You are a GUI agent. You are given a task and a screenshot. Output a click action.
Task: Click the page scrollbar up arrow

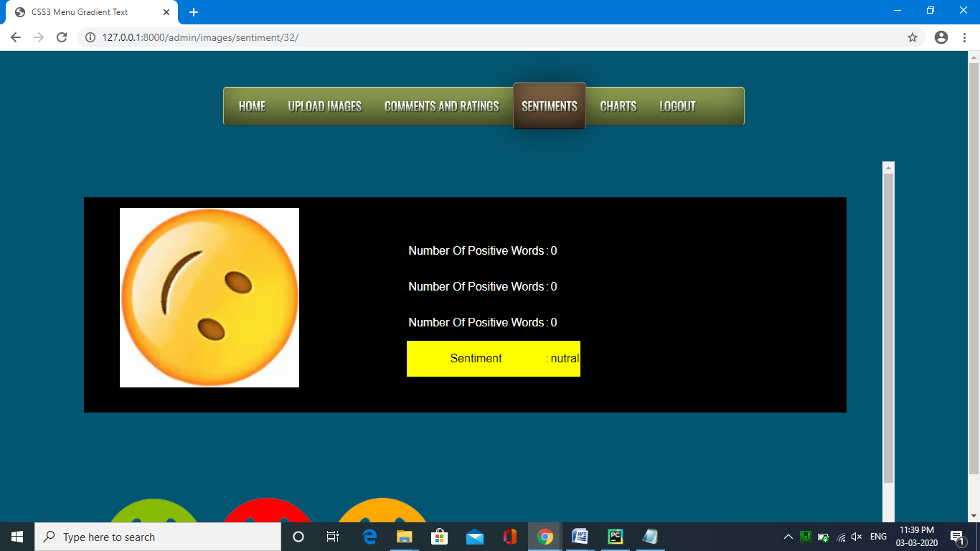974,57
